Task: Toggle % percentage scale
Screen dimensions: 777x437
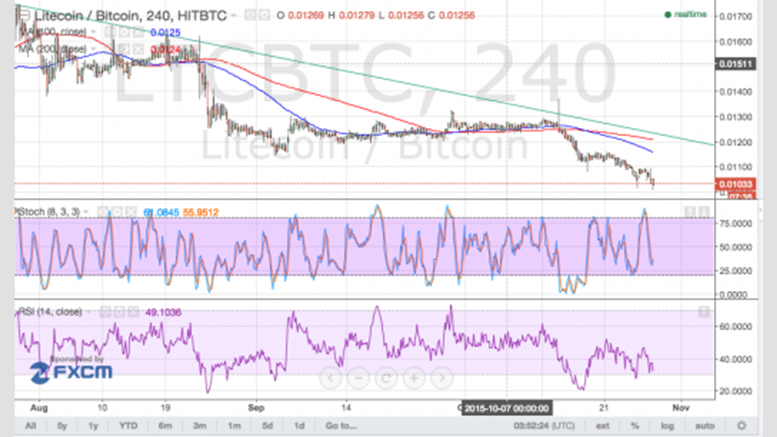Action: [635, 426]
